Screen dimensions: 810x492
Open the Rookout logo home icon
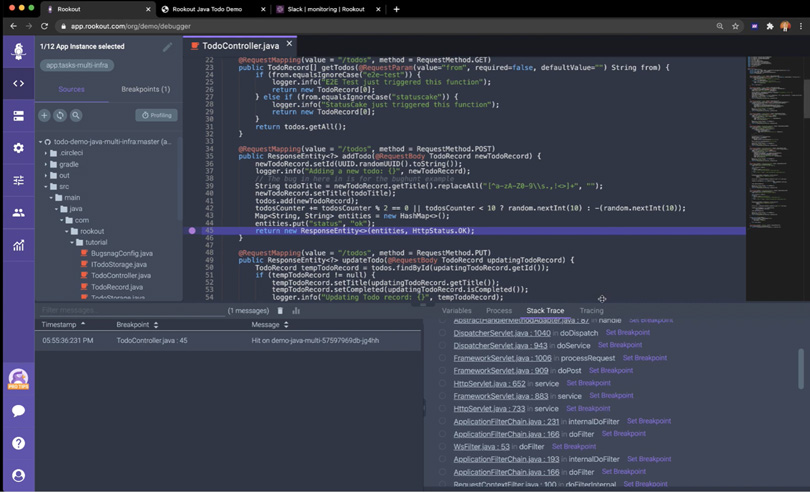(19, 51)
